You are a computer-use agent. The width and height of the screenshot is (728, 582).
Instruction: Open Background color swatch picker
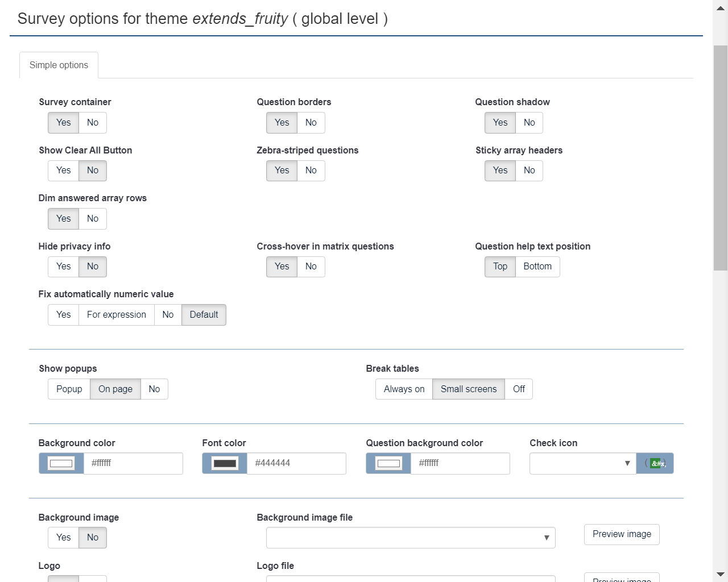61,463
